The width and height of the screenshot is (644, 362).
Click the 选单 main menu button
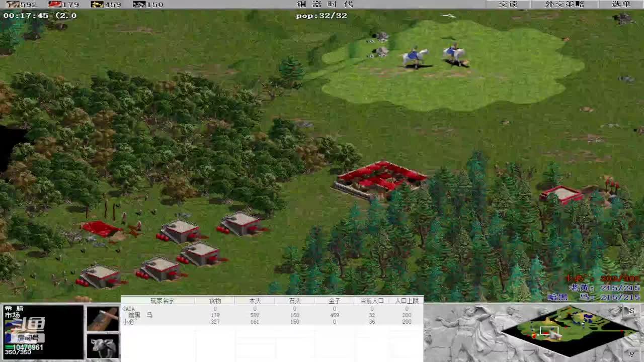(621, 4)
